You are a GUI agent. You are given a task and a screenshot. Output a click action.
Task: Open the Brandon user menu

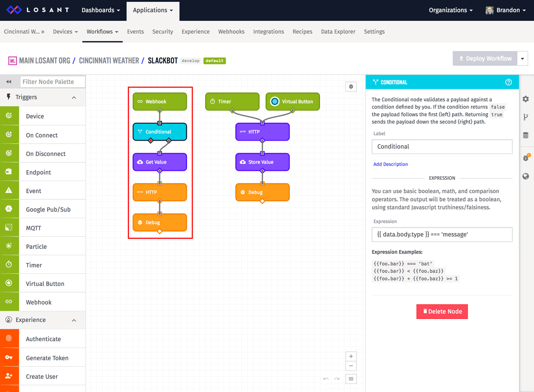click(x=506, y=10)
